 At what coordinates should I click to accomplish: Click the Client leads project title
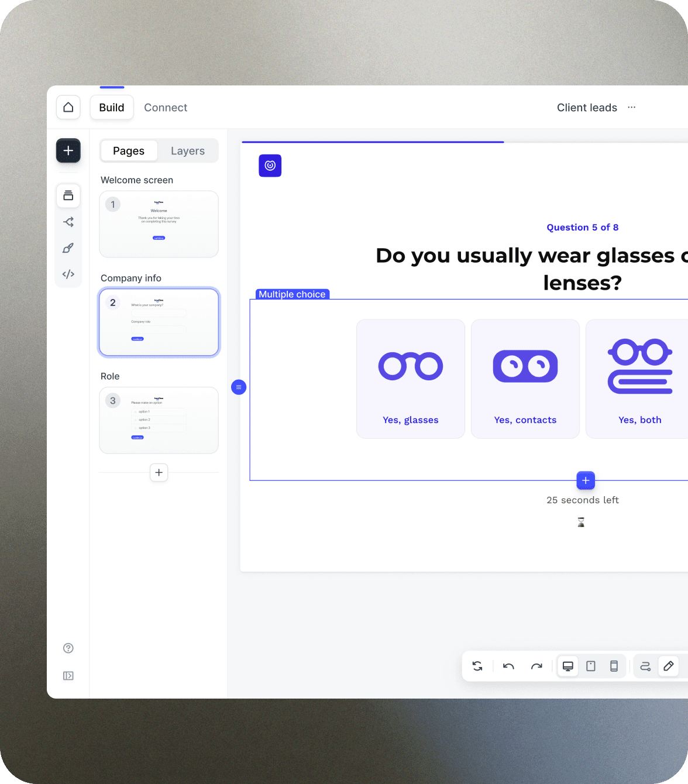click(587, 108)
